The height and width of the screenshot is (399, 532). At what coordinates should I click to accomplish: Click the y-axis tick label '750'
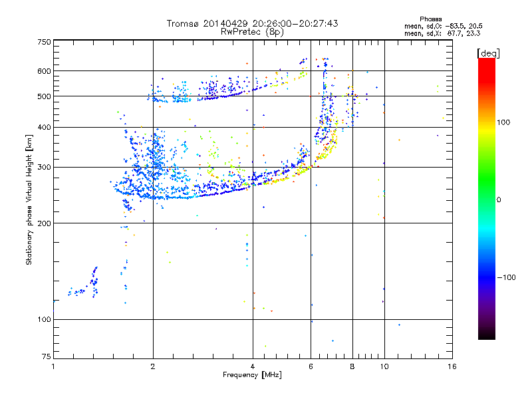[x=44, y=42]
